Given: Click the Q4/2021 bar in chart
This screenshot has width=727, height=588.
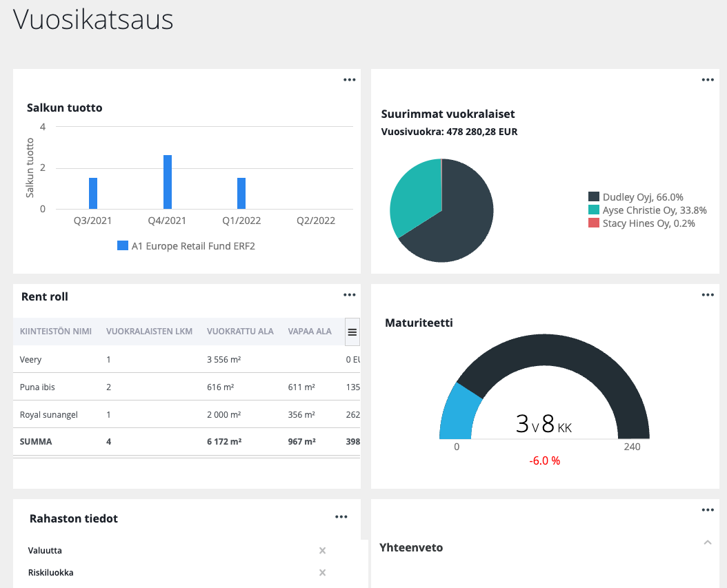Looking at the screenshot, I should tap(168, 182).
